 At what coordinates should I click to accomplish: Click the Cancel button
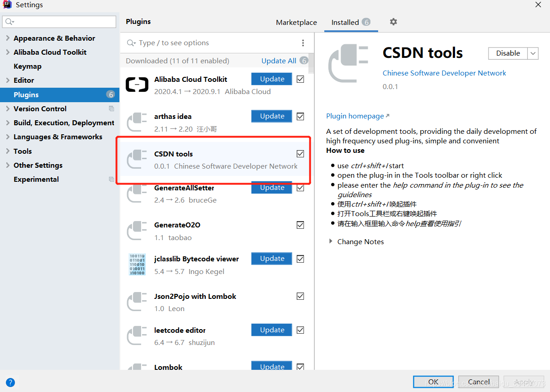point(479,382)
